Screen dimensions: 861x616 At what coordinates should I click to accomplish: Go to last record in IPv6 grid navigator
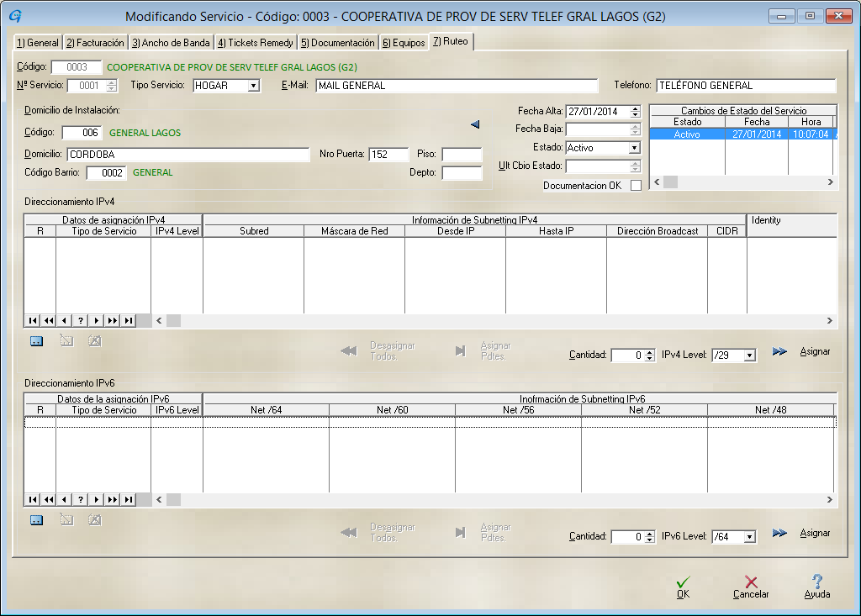(129, 500)
